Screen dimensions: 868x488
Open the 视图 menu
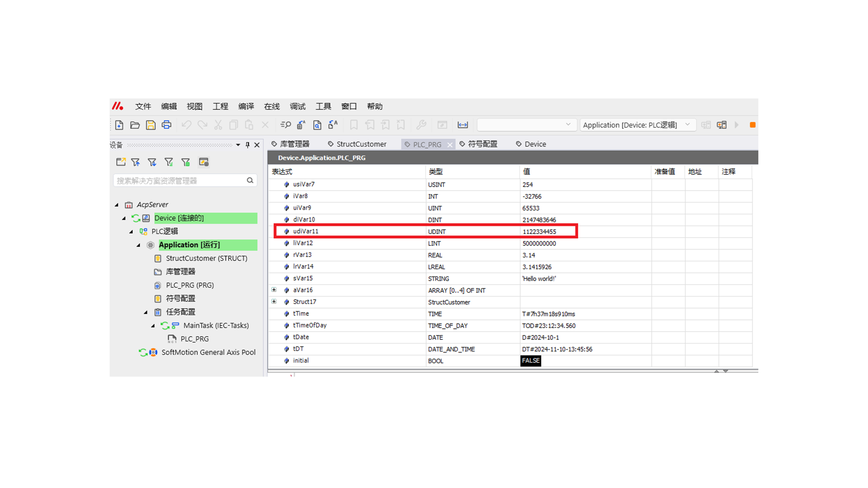tap(194, 106)
